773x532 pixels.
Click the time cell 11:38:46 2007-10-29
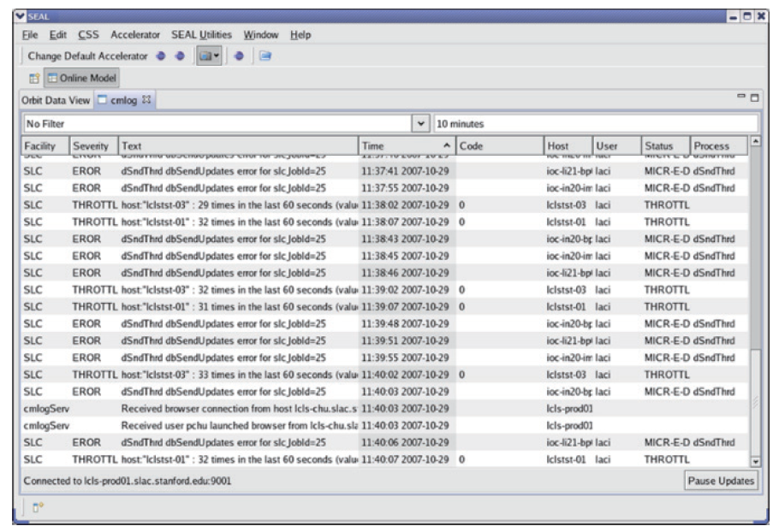(405, 273)
